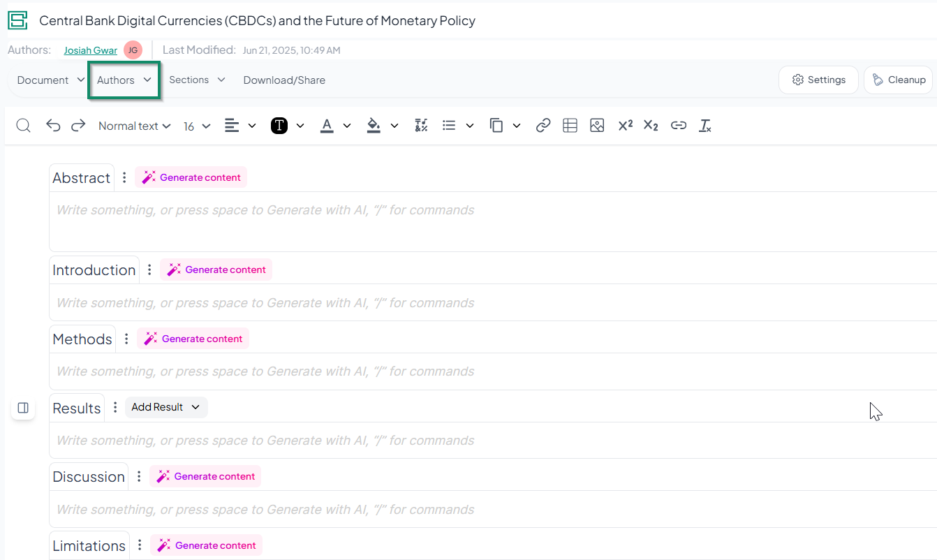Generate content for the Introduction section
This screenshot has width=937, height=560.
[x=216, y=270]
